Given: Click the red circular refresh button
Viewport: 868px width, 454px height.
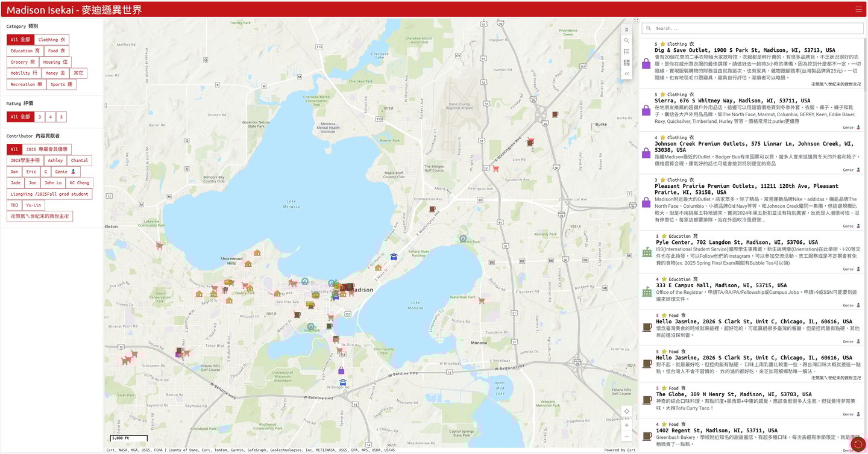Looking at the screenshot, I should click(x=858, y=444).
